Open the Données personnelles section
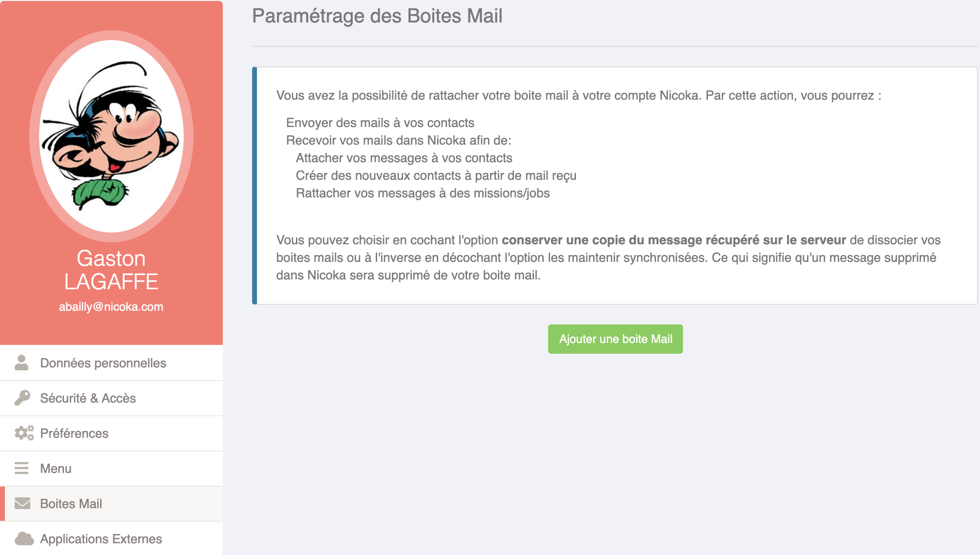Viewport: 980px width, 555px height. pos(111,363)
